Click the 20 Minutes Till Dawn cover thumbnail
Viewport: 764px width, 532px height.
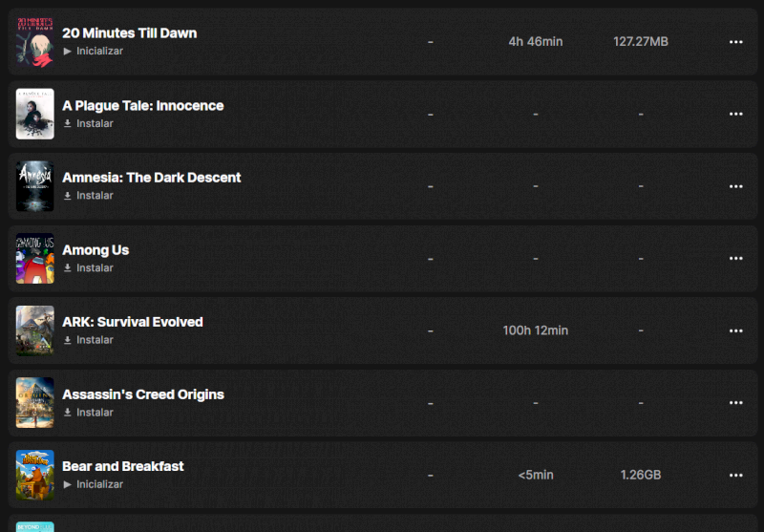35,41
